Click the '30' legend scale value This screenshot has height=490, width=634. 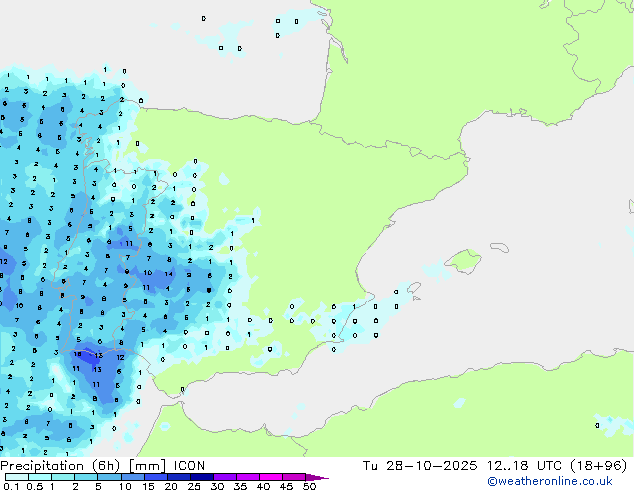point(217,486)
